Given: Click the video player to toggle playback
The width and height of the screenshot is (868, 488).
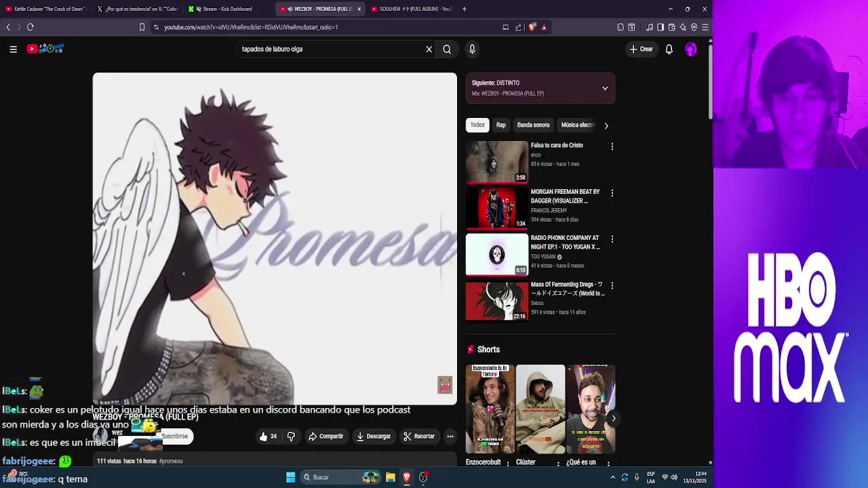Looking at the screenshot, I should tap(275, 239).
